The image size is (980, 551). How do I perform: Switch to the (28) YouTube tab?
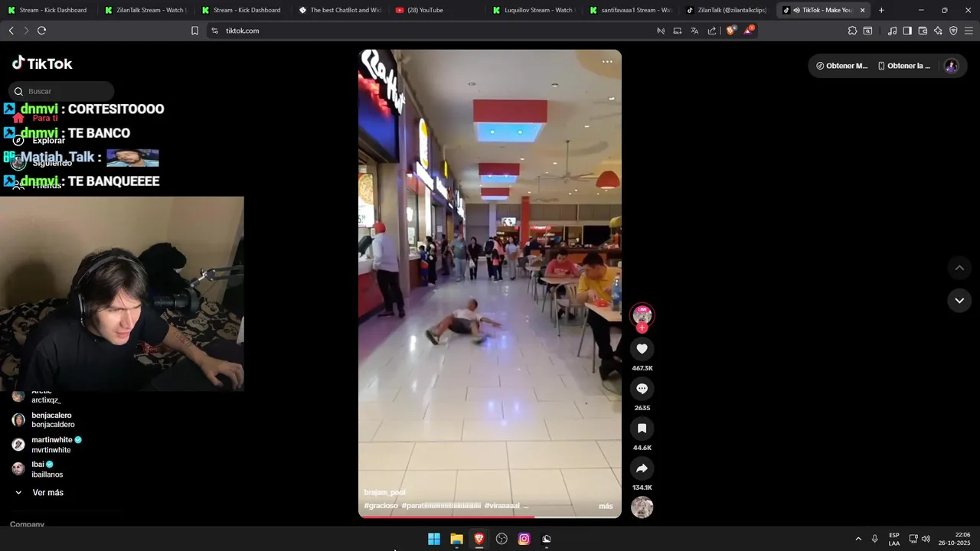[x=436, y=10]
